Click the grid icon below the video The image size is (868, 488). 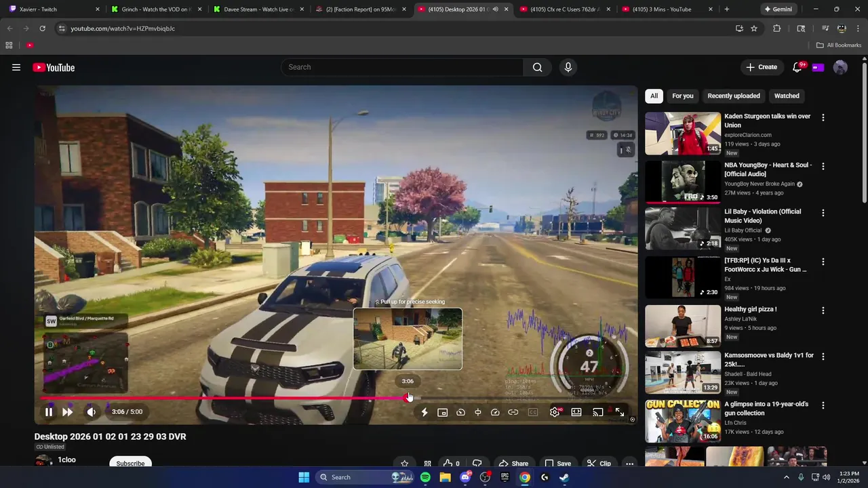click(427, 464)
